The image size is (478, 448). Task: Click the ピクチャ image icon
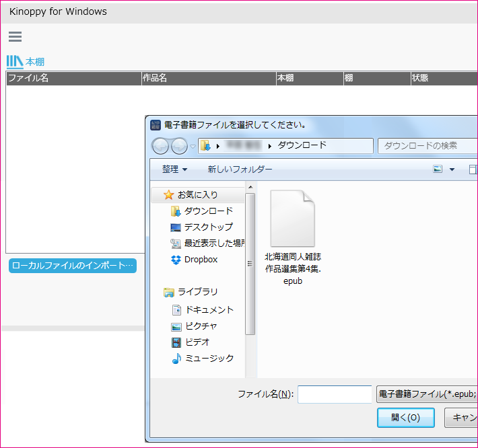(x=176, y=327)
